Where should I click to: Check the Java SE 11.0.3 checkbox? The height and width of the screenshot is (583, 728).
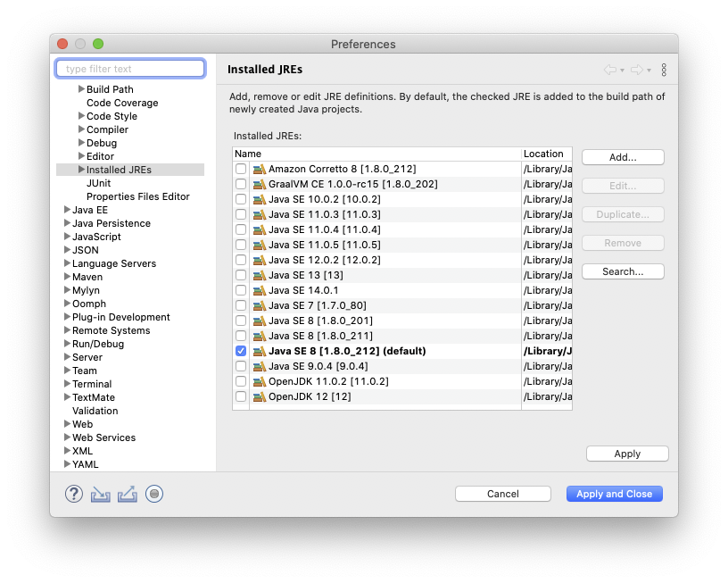(x=241, y=214)
